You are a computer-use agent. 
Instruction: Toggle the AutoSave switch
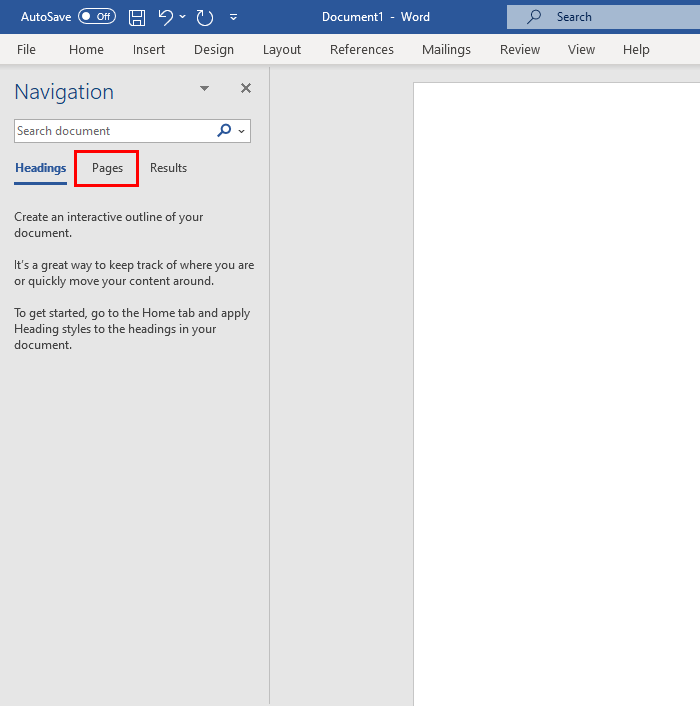click(97, 17)
